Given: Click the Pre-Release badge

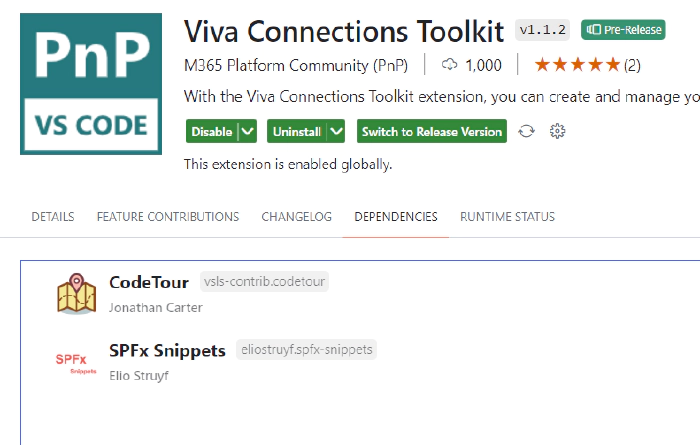Looking at the screenshot, I should pos(623,30).
